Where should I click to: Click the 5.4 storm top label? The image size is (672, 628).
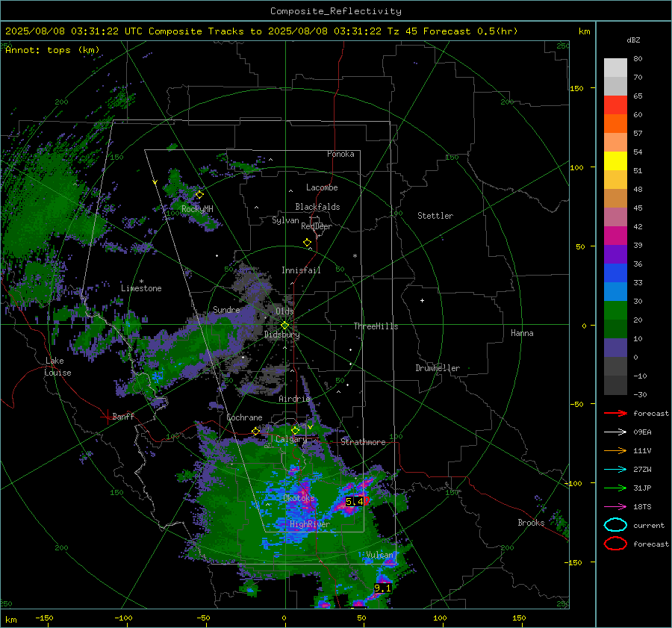[355, 501]
